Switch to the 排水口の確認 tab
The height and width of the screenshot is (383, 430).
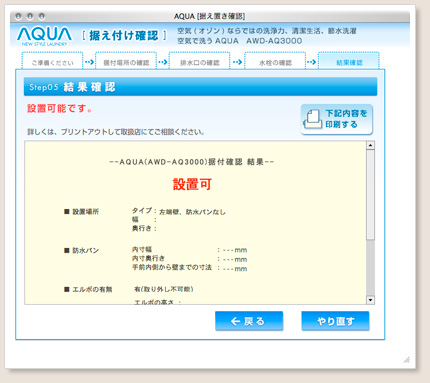pyautogui.click(x=199, y=61)
